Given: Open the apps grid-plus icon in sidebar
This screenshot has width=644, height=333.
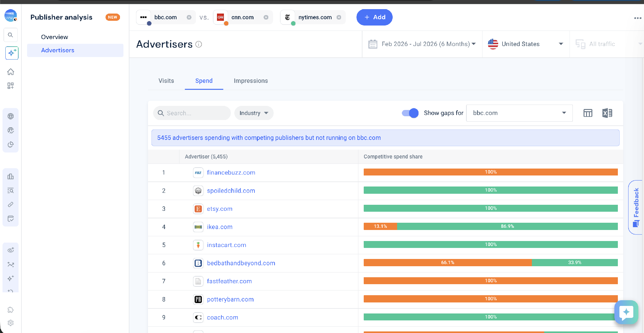Looking at the screenshot, I should (x=11, y=86).
